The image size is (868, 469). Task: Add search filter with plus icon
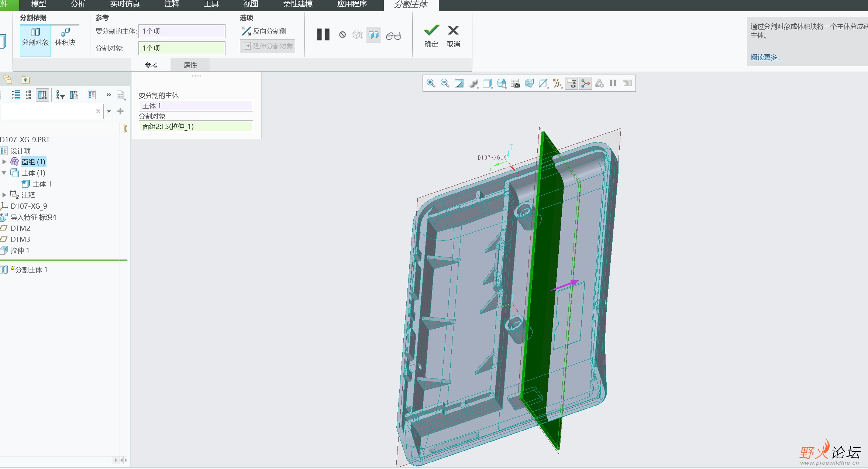point(120,111)
